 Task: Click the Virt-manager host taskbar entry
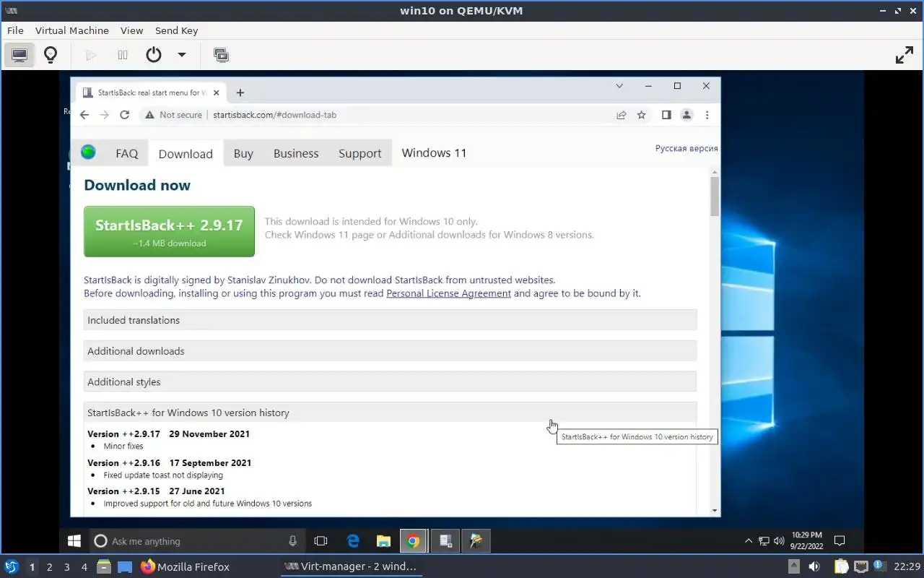[351, 566]
